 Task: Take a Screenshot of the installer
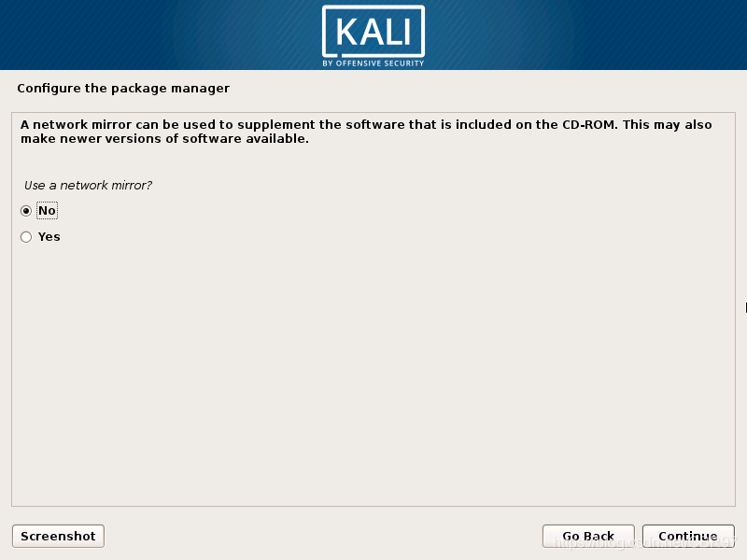(58, 537)
